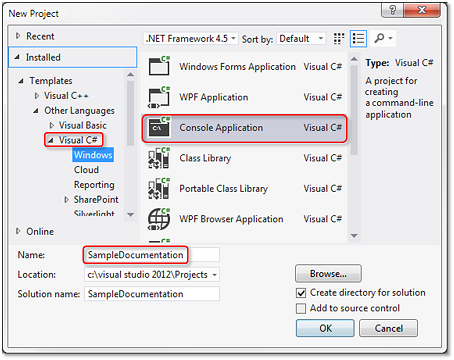This screenshot has width=454, height=360.
Task: Click tree panel scroll down arrow
Action: [x=131, y=215]
